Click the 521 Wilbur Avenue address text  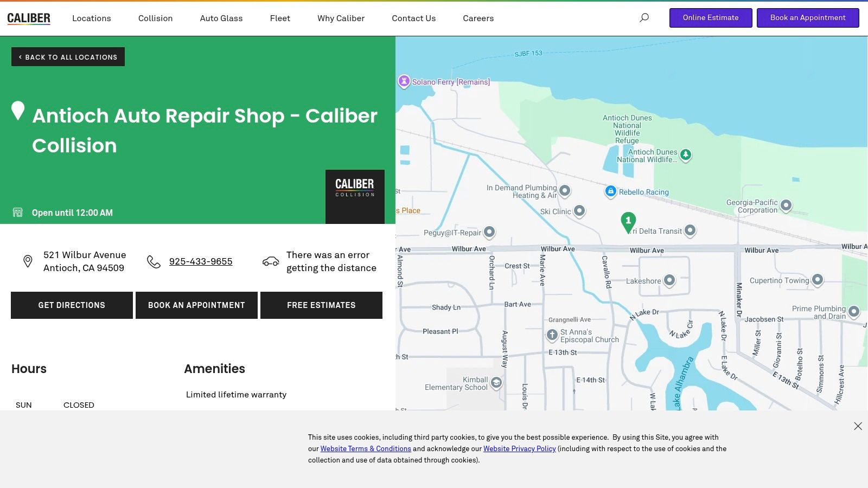pos(85,261)
